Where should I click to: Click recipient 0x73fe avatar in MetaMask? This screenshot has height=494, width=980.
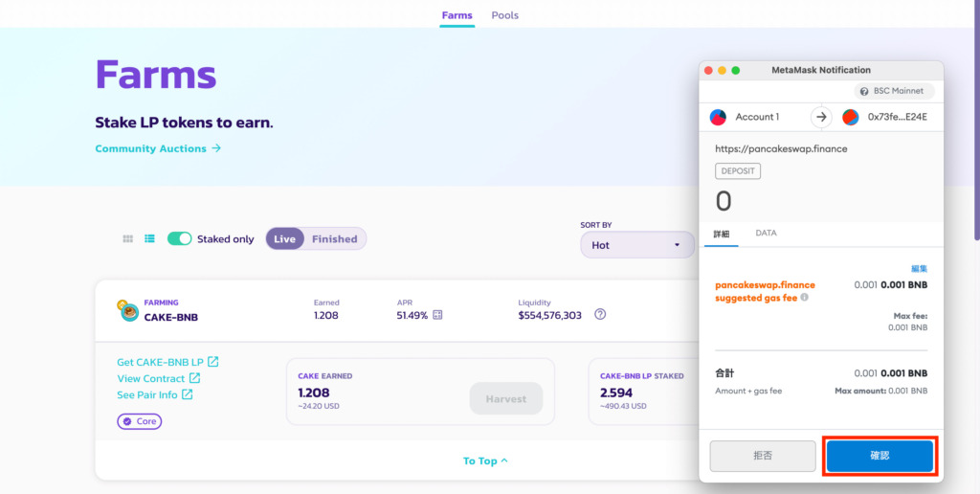(x=850, y=117)
